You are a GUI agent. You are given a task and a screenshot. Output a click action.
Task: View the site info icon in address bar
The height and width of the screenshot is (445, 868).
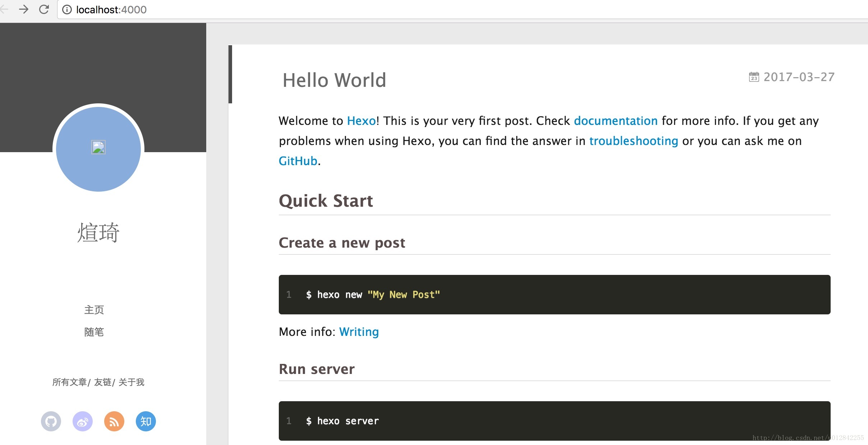pos(67,10)
